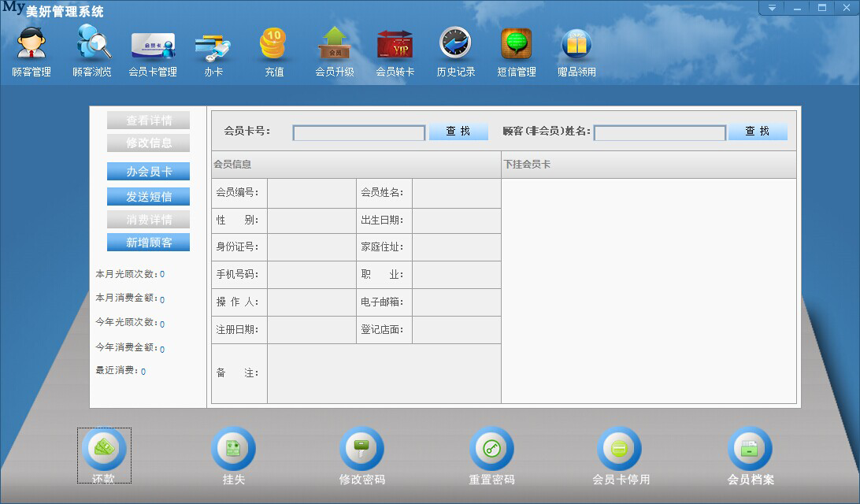Focus the 会员卡号 input field
The image size is (860, 504).
pos(358,133)
